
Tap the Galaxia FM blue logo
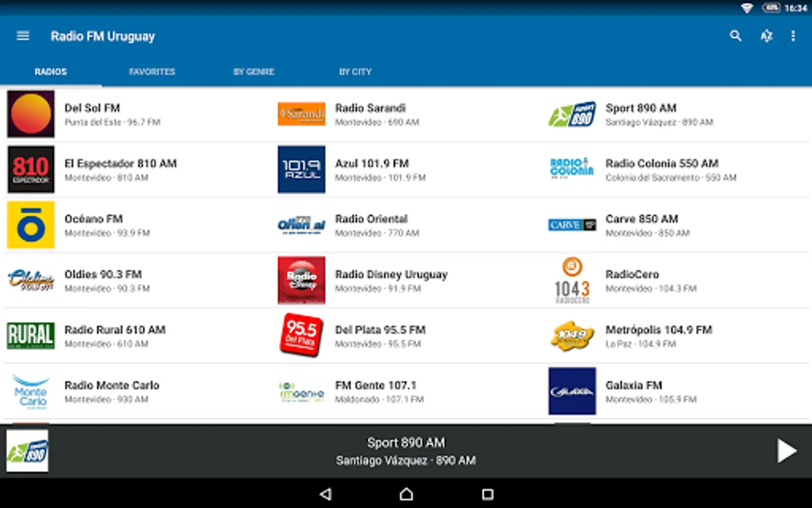pos(572,391)
